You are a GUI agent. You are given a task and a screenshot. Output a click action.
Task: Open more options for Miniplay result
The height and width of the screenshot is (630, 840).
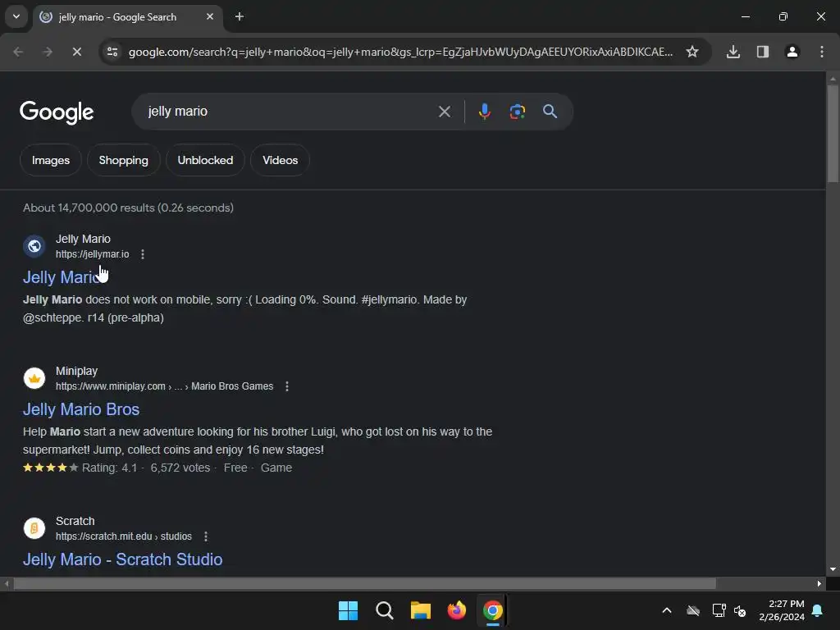pyautogui.click(x=287, y=386)
